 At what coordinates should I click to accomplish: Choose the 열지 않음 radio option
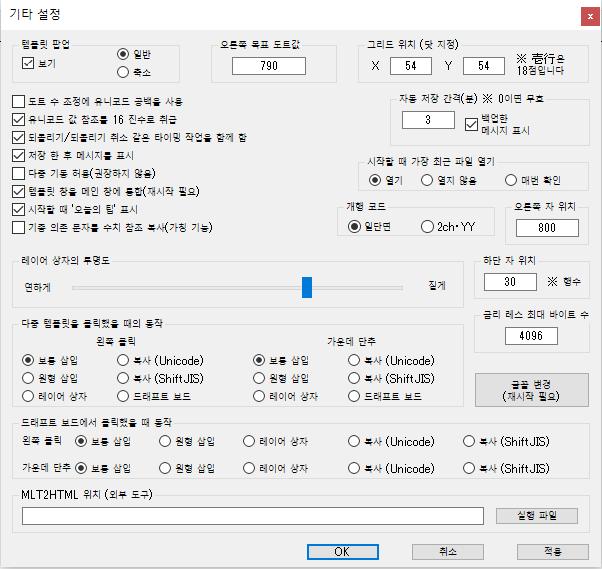click(428, 181)
